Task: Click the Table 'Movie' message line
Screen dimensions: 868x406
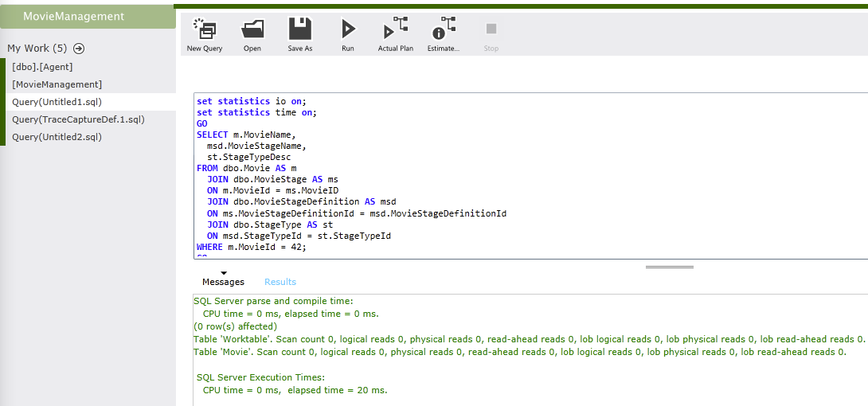Action: point(520,352)
